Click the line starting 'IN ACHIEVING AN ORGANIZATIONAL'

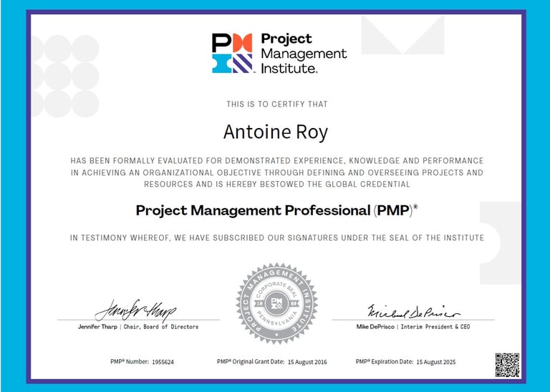[x=276, y=172]
